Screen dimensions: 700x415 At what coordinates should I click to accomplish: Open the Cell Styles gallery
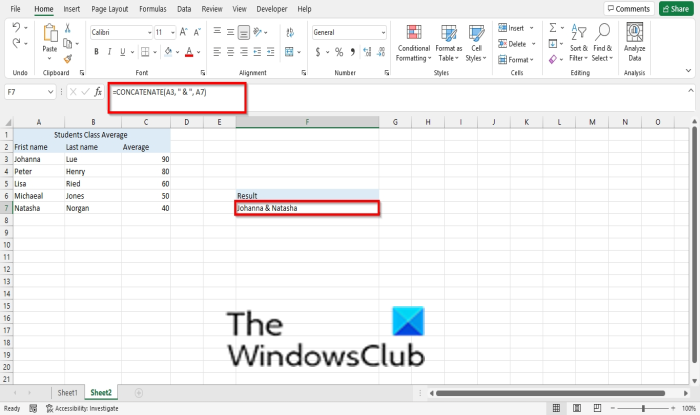point(476,43)
